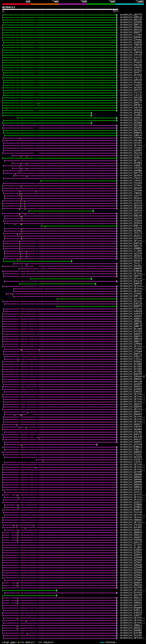Select hit UniRef100_Q5MGH0-2
Image resolution: width=146 pixels, height=644 pixels.
pos(132,376)
